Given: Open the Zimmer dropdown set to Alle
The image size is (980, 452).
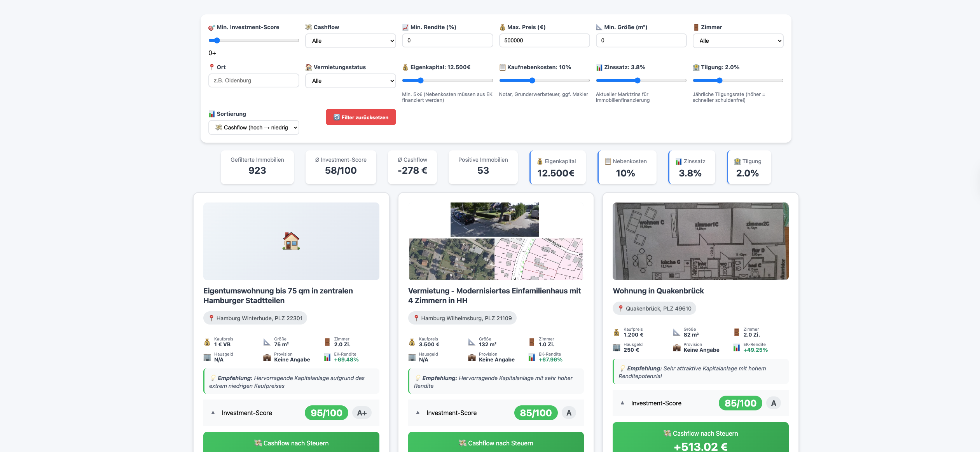Looking at the screenshot, I should click(737, 40).
